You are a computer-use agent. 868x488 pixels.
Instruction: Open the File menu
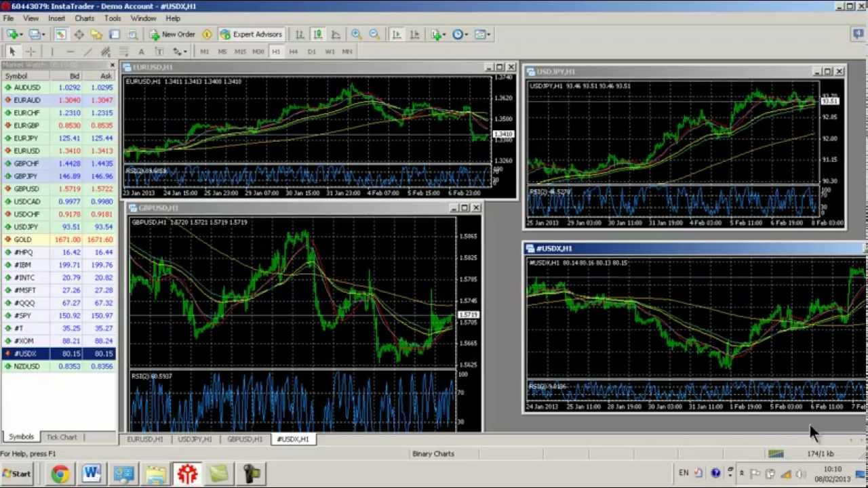pos(8,18)
